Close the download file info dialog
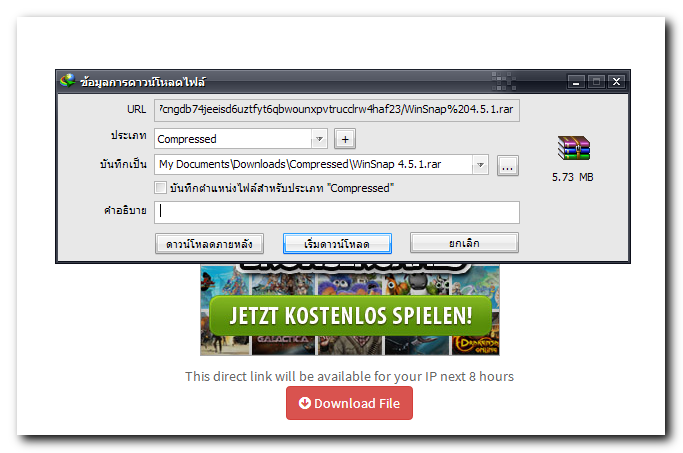The width and height of the screenshot is (683, 453). 616,81
